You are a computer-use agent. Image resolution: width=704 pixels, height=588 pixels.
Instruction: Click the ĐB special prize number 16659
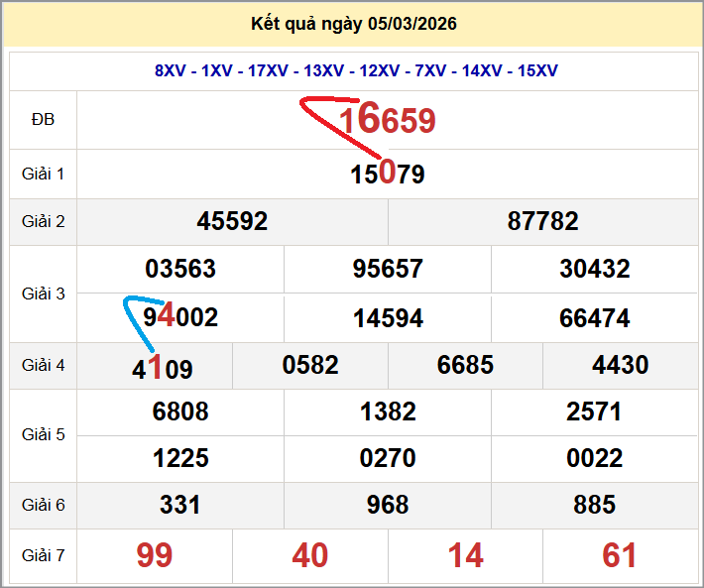point(388,120)
